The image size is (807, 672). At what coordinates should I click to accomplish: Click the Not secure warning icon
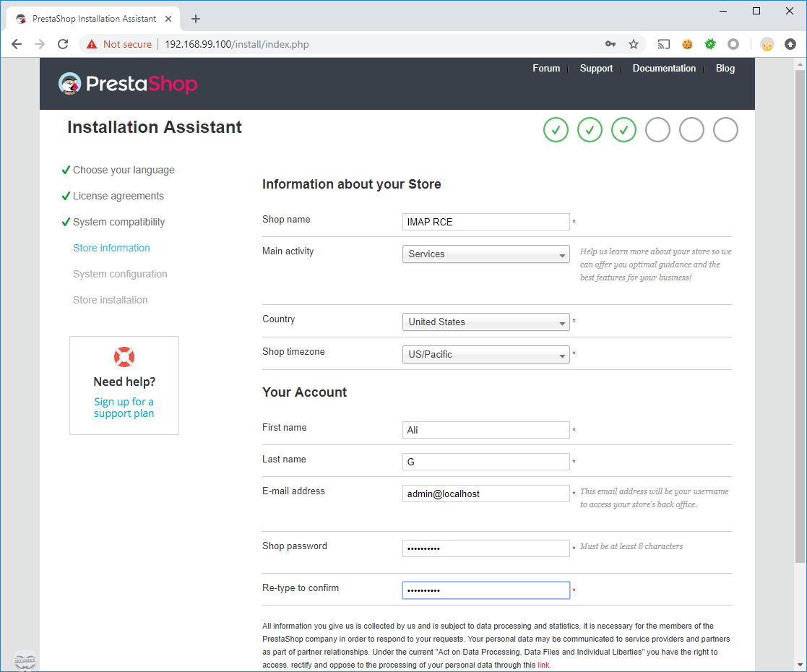coord(92,44)
